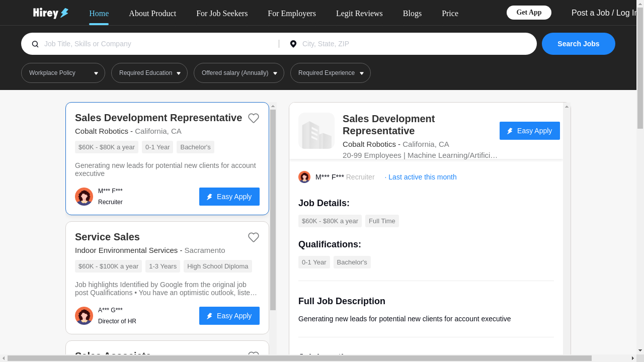Click horizontal scrollbar at page bottom

coord(299,358)
